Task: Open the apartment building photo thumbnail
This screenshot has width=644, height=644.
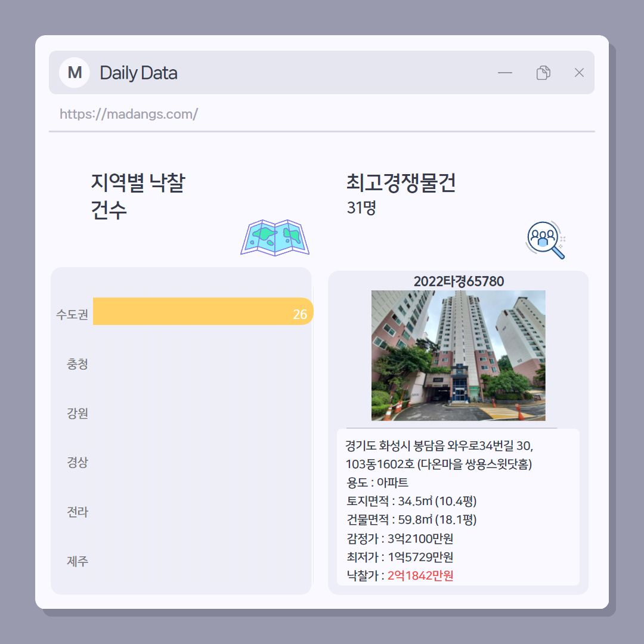Action: [459, 355]
